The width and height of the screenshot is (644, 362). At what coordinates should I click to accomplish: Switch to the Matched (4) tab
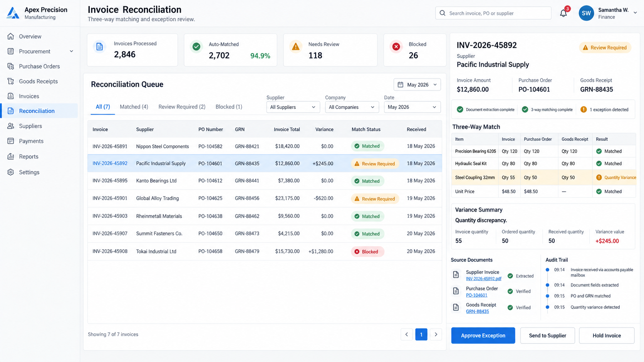click(134, 107)
